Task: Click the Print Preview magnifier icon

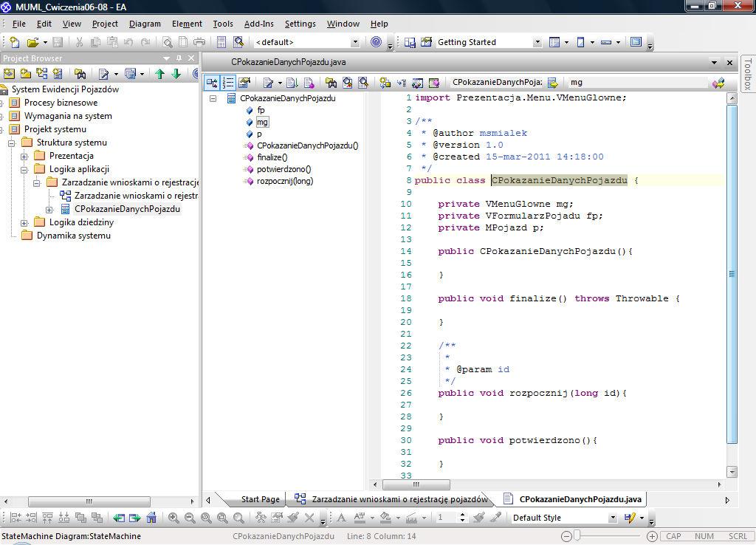Action: click(x=168, y=42)
